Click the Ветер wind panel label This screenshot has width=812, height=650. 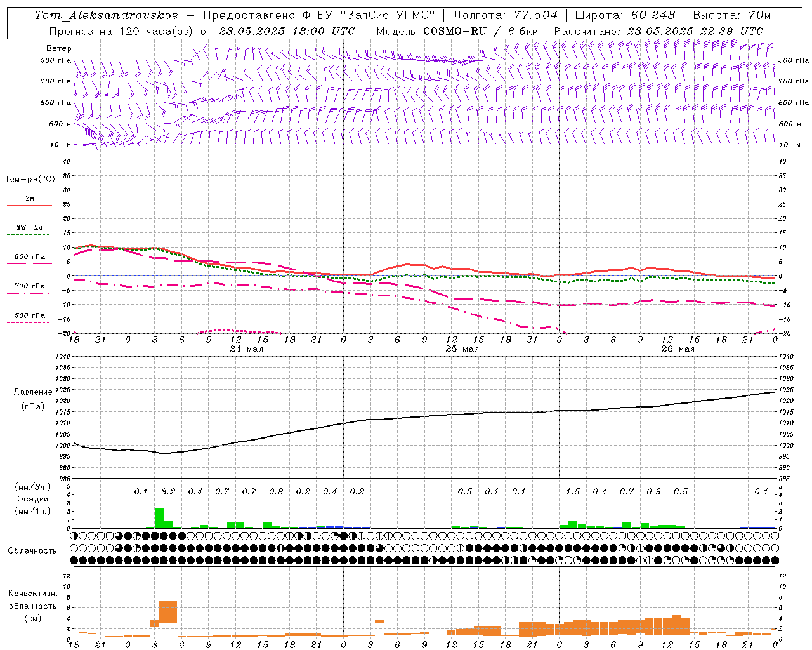tap(59, 48)
